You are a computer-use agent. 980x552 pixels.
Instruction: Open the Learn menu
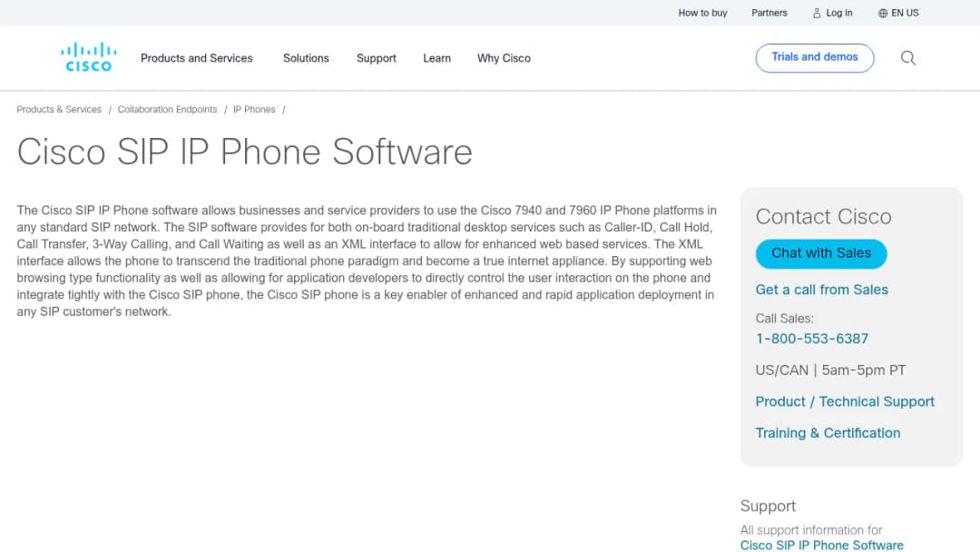(436, 58)
